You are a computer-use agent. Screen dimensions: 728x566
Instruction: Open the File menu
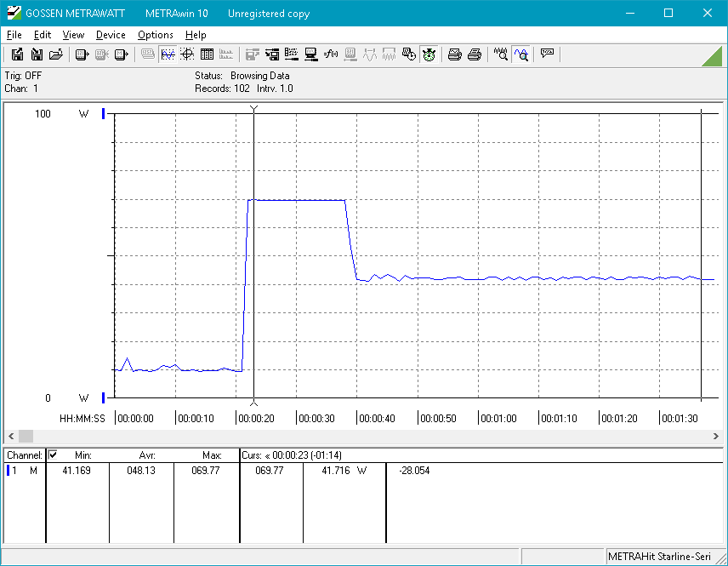tap(14, 35)
